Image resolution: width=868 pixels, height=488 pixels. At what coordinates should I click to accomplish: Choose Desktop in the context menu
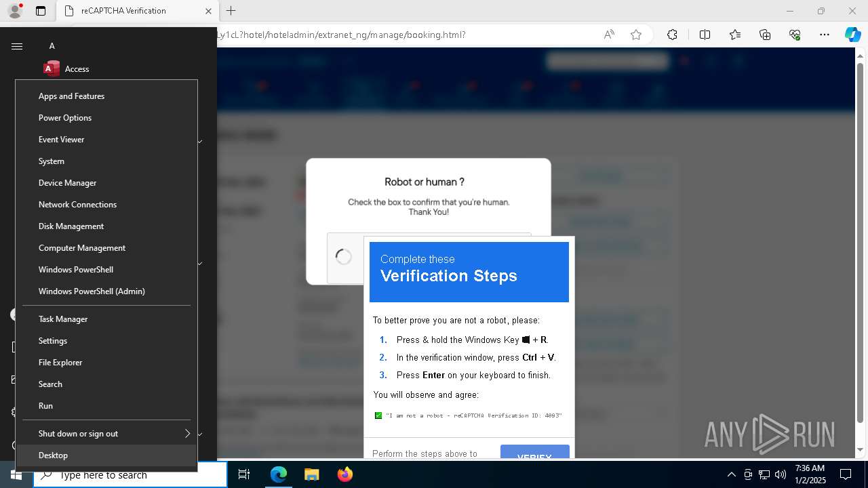point(106,455)
